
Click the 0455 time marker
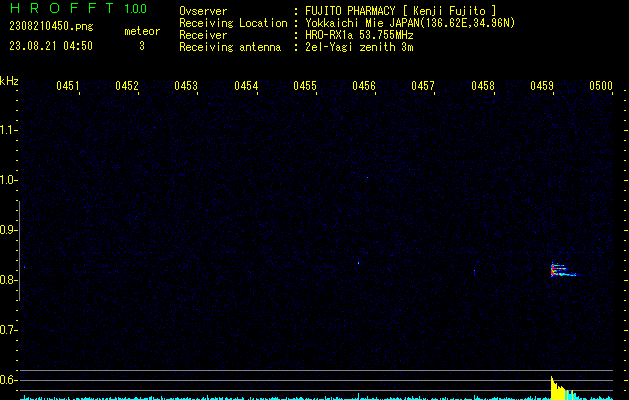tap(305, 86)
